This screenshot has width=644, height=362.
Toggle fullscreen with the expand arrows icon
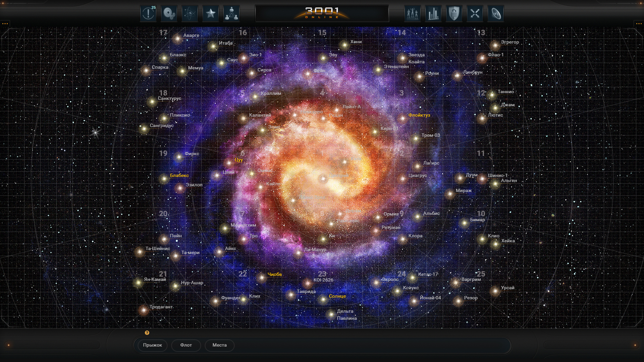click(x=475, y=13)
